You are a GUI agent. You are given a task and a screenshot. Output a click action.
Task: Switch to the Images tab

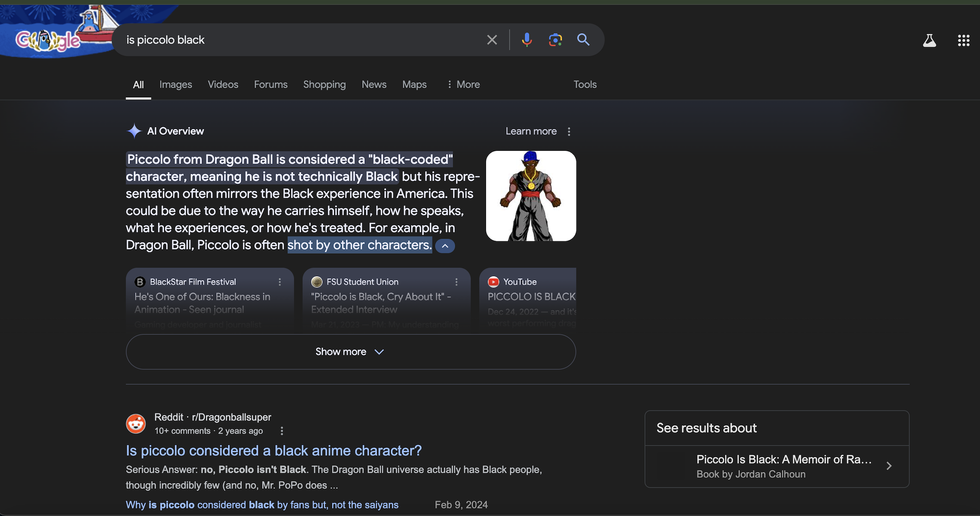click(176, 84)
